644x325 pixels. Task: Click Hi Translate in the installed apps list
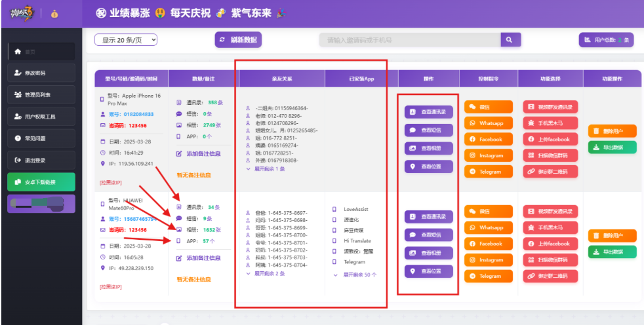357,241
